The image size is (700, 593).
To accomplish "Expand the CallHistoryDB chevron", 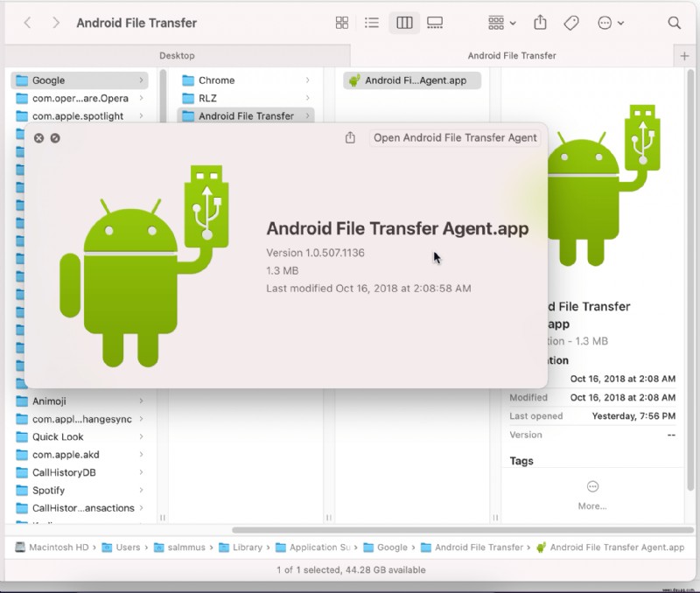I will point(141,472).
